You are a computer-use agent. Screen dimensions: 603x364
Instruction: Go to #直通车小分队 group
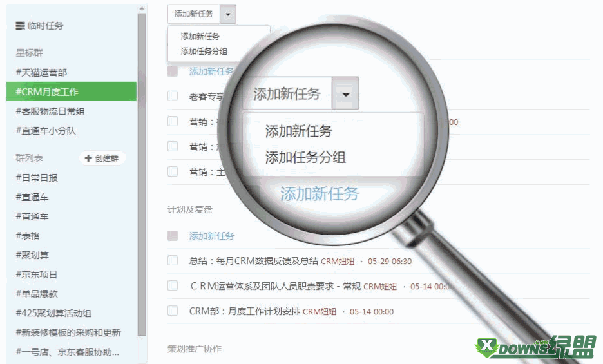coord(45,130)
